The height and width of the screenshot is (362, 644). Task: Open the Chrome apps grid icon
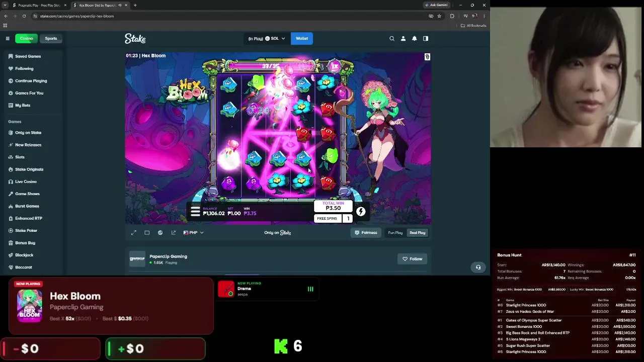pyautogui.click(x=5, y=26)
